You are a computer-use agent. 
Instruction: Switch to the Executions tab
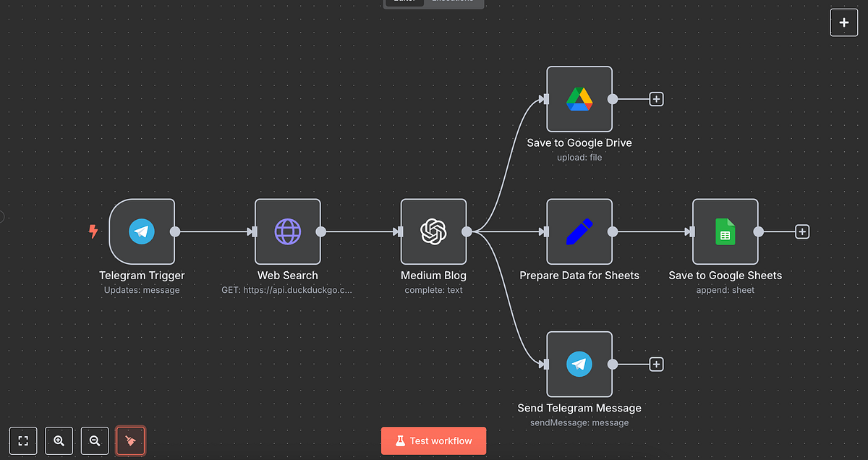(x=454, y=1)
